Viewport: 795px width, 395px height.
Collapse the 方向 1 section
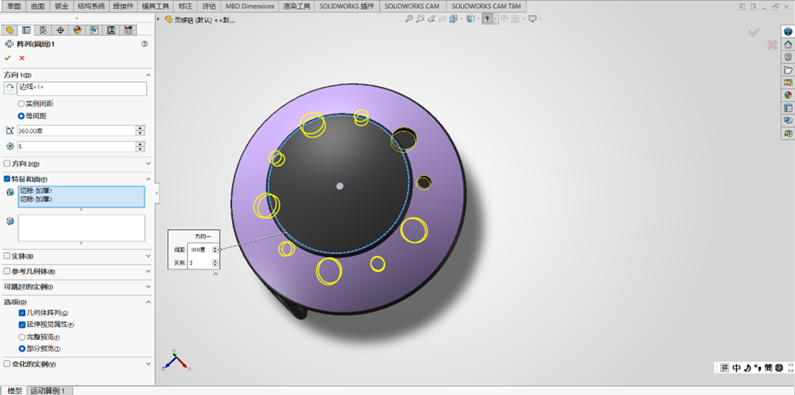[x=149, y=75]
